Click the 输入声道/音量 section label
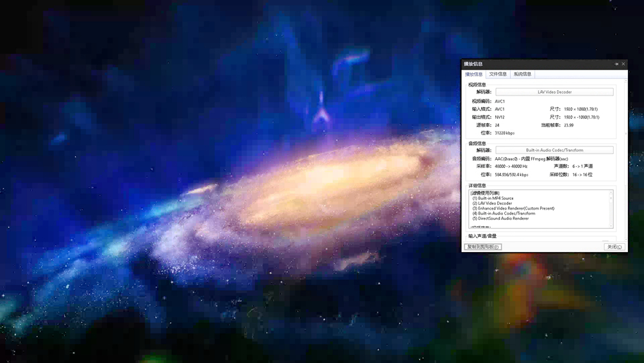 [x=482, y=236]
